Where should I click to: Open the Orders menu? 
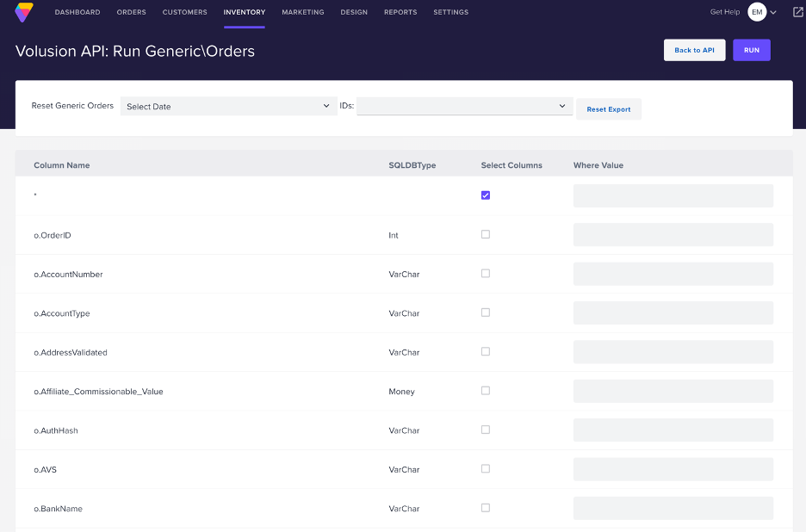[x=131, y=12]
